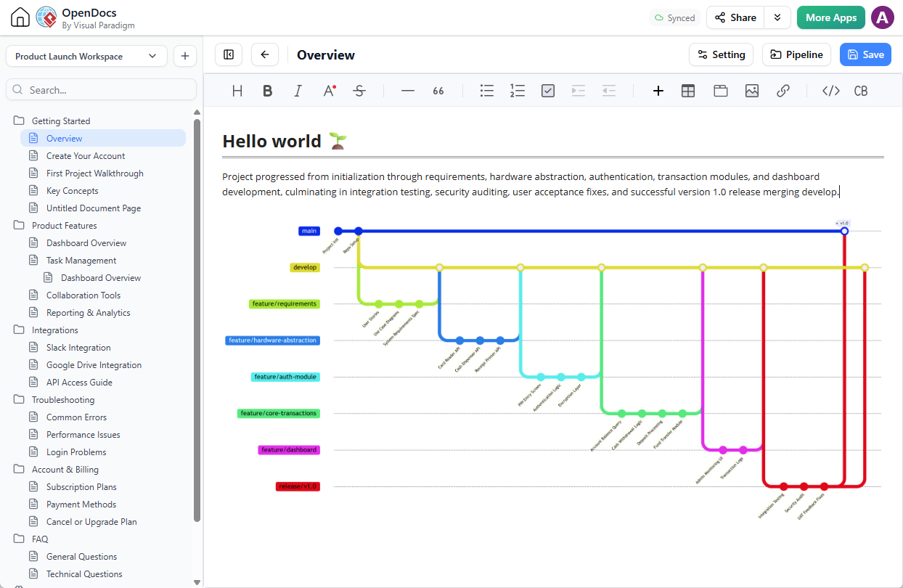The height and width of the screenshot is (588, 903).
Task: Toggle strikethrough formatting
Action: click(359, 91)
